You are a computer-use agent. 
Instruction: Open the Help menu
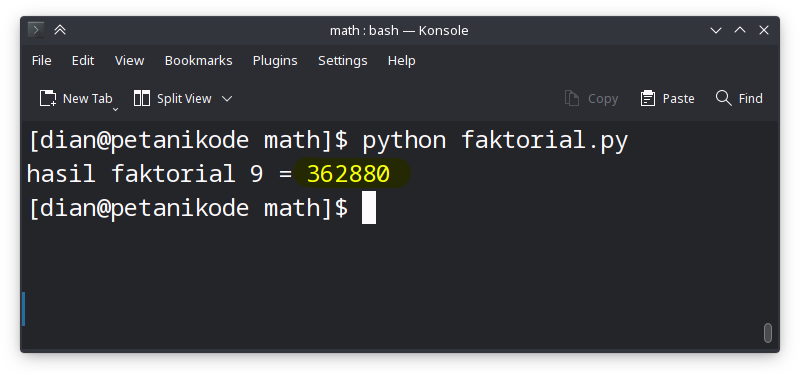(x=402, y=61)
